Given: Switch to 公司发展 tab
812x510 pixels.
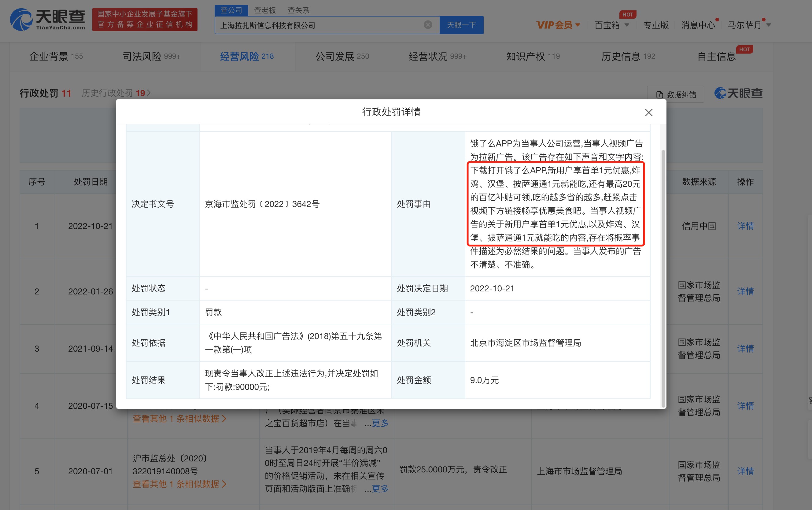Looking at the screenshot, I should tap(342, 56).
